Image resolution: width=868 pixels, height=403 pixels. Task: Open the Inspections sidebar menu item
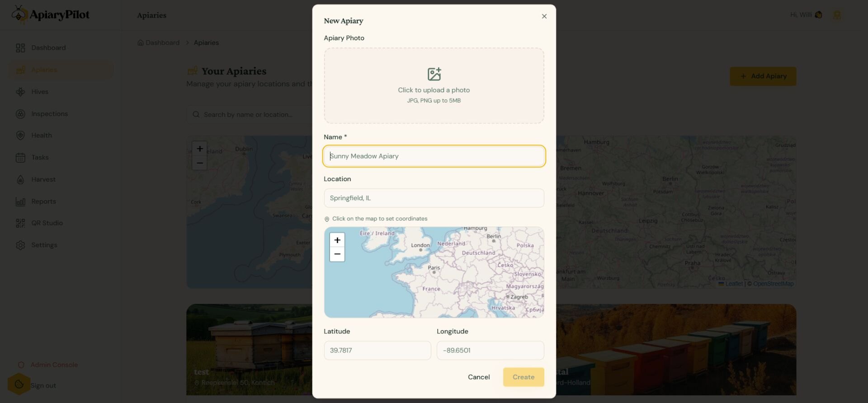coord(61,114)
